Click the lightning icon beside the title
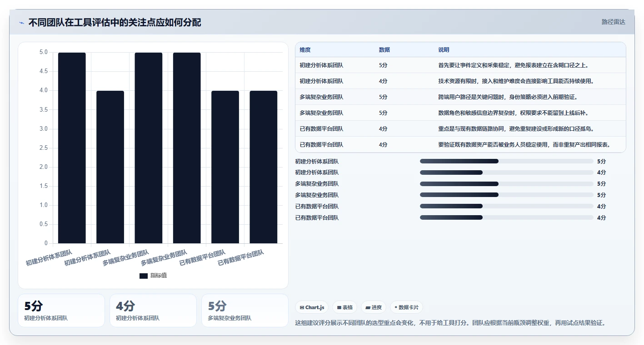 pos(21,23)
